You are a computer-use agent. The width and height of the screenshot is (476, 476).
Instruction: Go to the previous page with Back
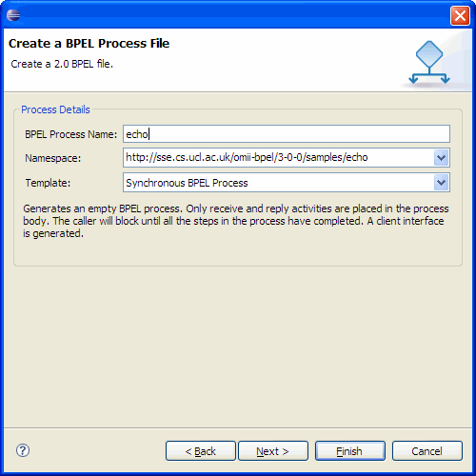click(201, 450)
